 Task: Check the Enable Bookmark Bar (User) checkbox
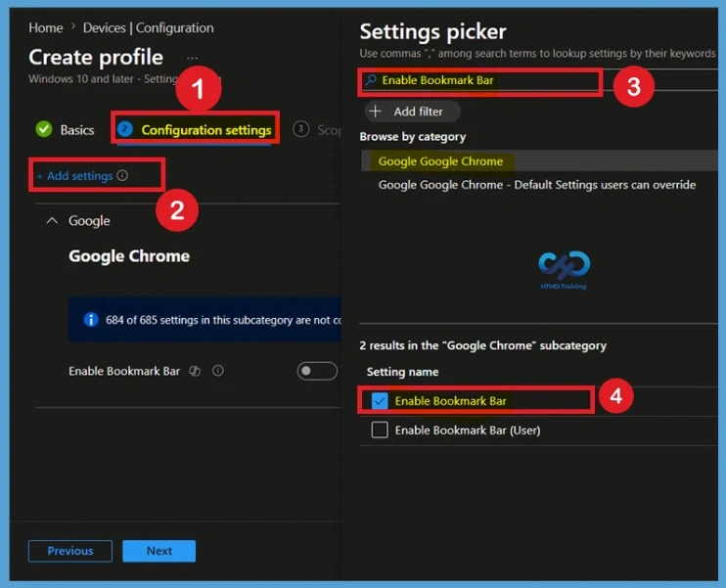380,430
